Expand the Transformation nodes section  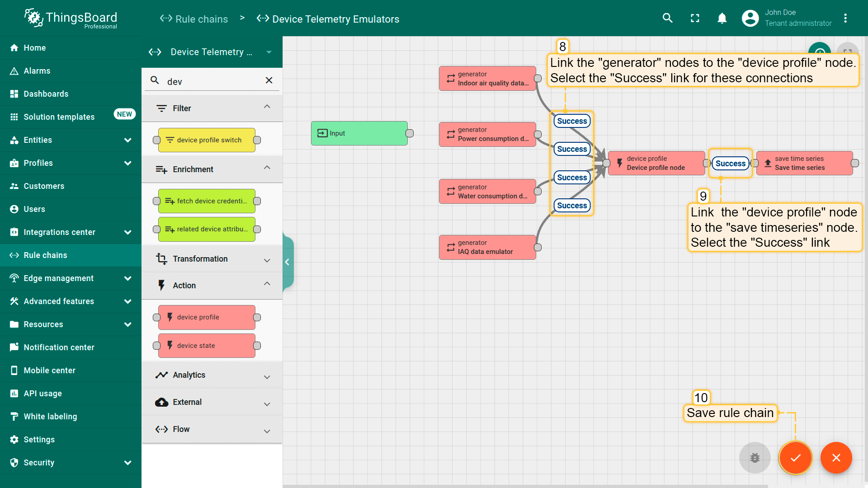tap(267, 260)
